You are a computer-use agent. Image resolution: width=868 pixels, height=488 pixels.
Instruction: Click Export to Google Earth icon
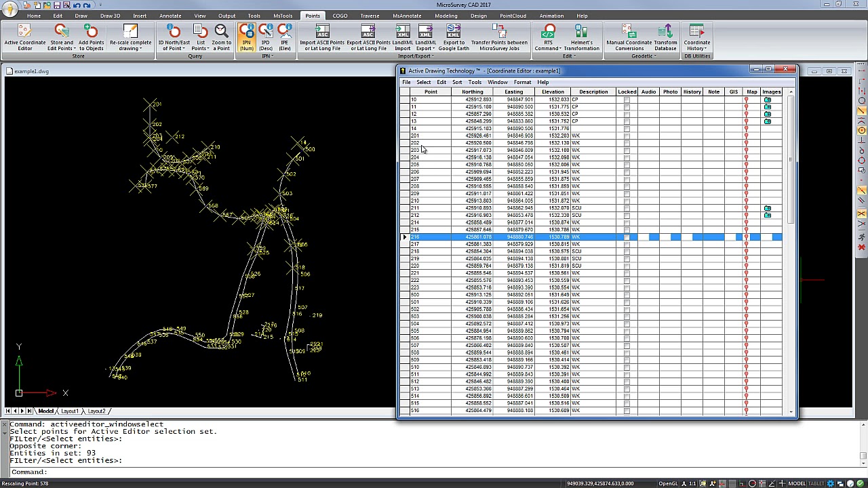click(453, 37)
